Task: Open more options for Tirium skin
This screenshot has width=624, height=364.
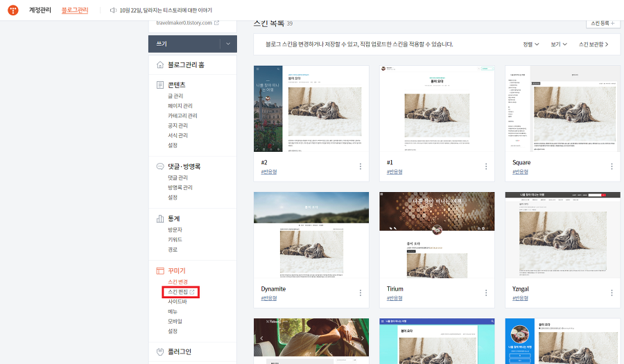Action: (486, 293)
